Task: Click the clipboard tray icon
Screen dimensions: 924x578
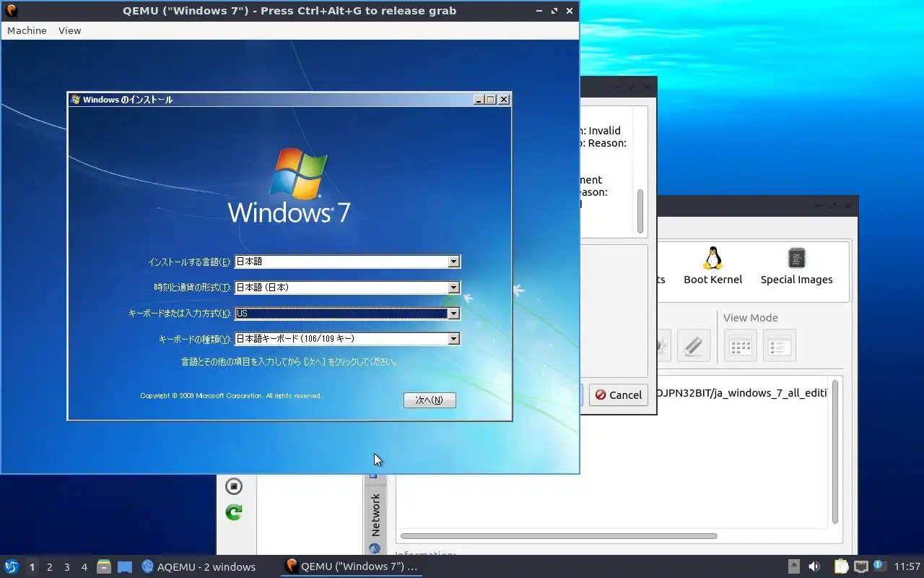Action: click(x=841, y=566)
